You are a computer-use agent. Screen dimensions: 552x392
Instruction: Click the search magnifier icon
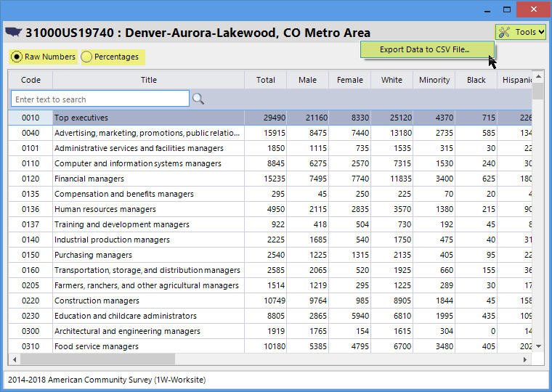(x=198, y=99)
